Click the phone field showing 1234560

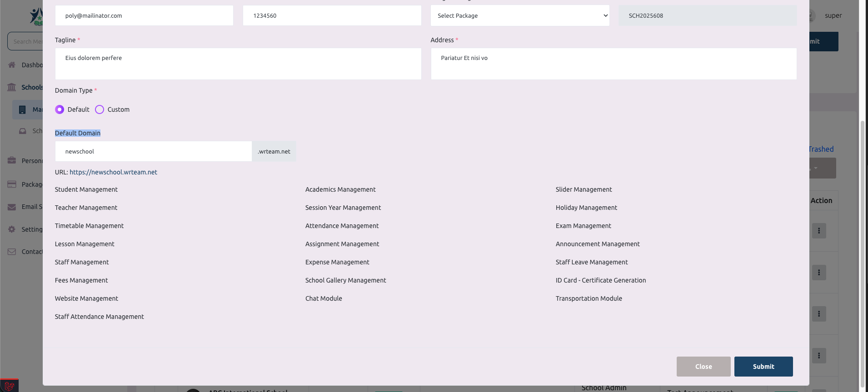332,15
